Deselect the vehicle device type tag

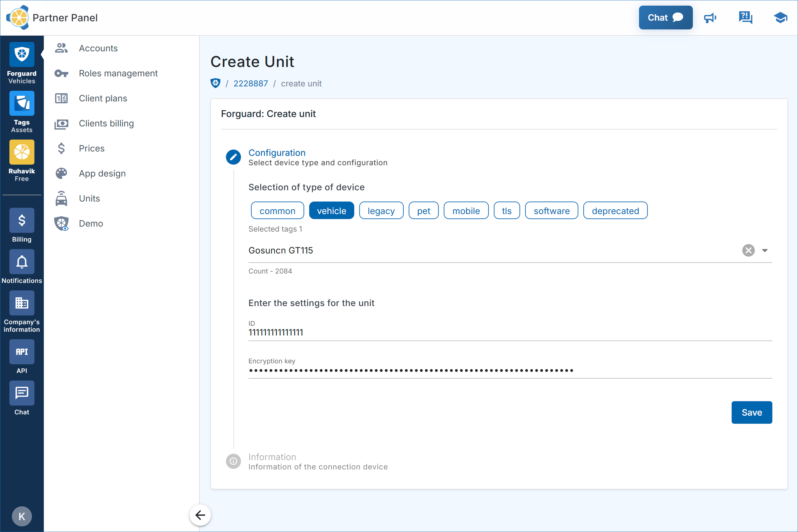331,211
